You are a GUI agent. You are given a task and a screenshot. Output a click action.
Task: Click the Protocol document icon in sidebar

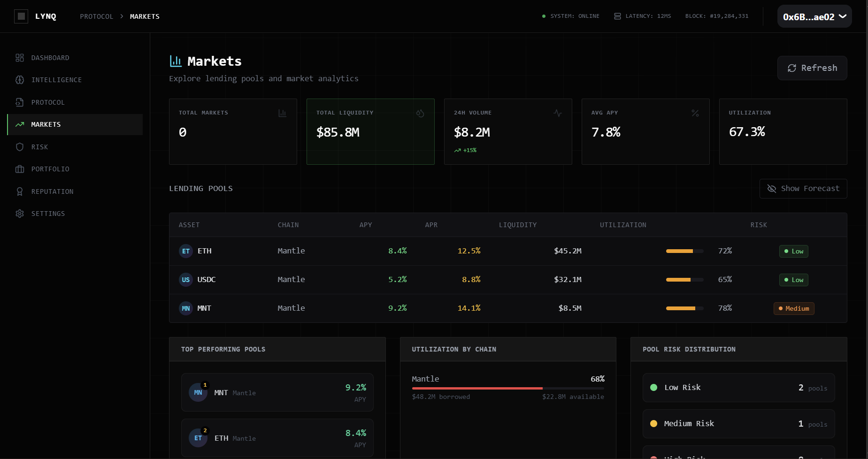click(20, 102)
